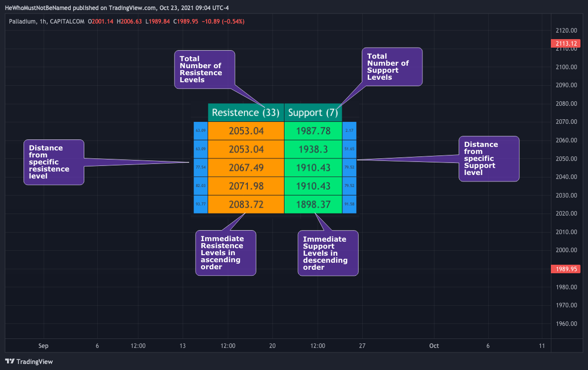Image resolution: width=588 pixels, height=370 pixels.
Task: Click the 1987.78 support cell
Action: point(313,131)
